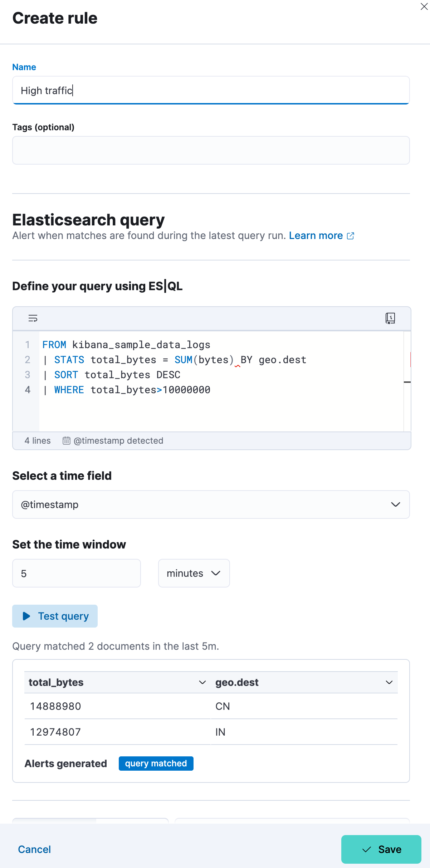Focus the Name field containing High traffic
This screenshot has width=430, height=868.
pyautogui.click(x=211, y=91)
